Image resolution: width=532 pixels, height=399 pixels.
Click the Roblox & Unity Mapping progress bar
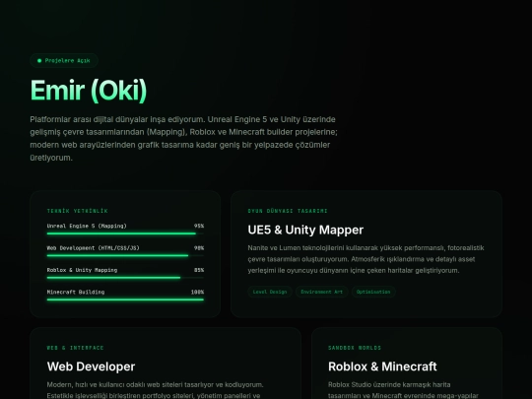(125, 278)
